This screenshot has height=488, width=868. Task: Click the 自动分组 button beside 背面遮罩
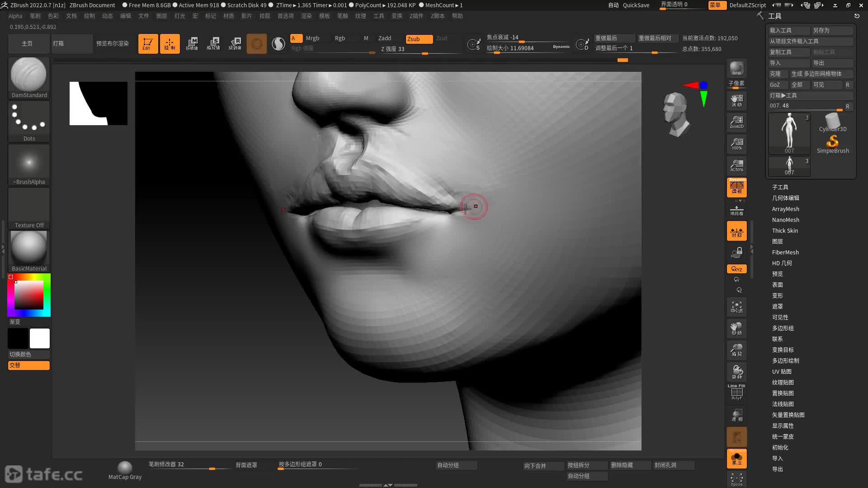456,465
